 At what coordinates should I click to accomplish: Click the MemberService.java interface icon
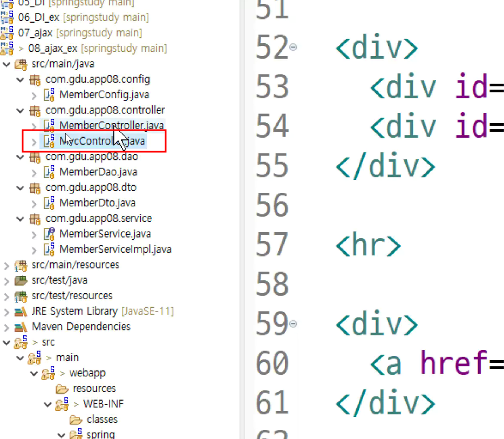pyautogui.click(x=49, y=234)
